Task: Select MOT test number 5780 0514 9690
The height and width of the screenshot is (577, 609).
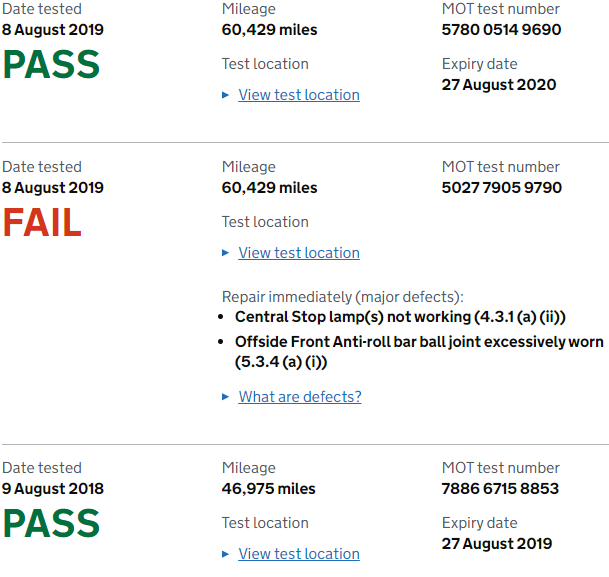Action: (x=501, y=30)
